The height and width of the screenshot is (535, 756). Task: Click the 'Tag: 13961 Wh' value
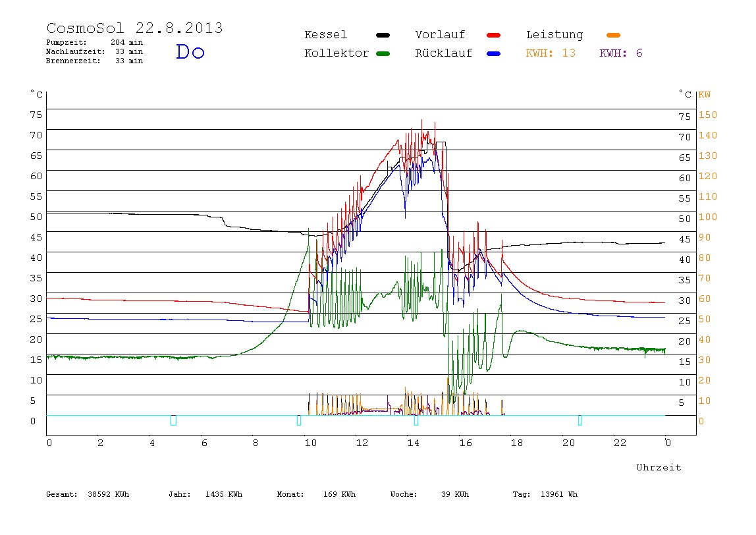(x=545, y=494)
